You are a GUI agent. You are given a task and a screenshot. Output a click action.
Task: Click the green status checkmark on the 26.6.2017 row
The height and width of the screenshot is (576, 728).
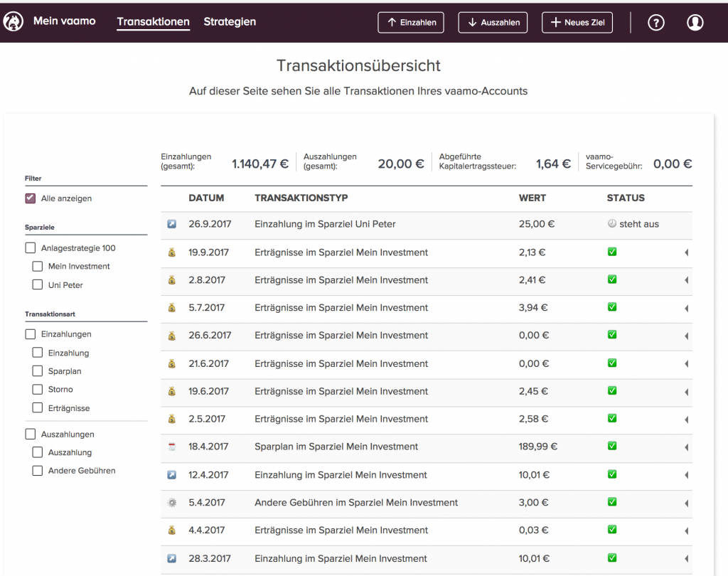[x=612, y=334]
